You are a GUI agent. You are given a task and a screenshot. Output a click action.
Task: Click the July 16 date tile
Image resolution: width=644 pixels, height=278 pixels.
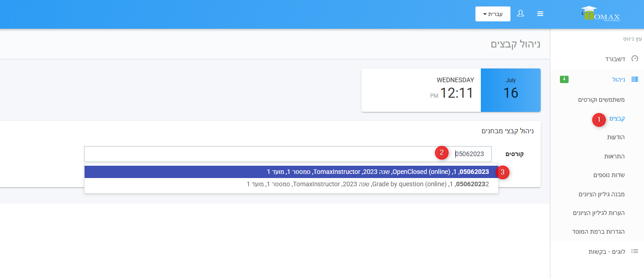pos(511,90)
